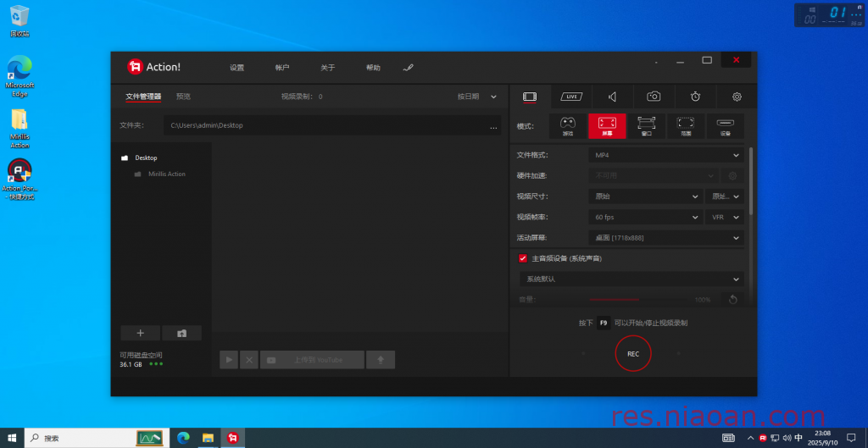Click Action! icon in taskbar
Image resolution: width=868 pixels, height=448 pixels.
(x=232, y=438)
